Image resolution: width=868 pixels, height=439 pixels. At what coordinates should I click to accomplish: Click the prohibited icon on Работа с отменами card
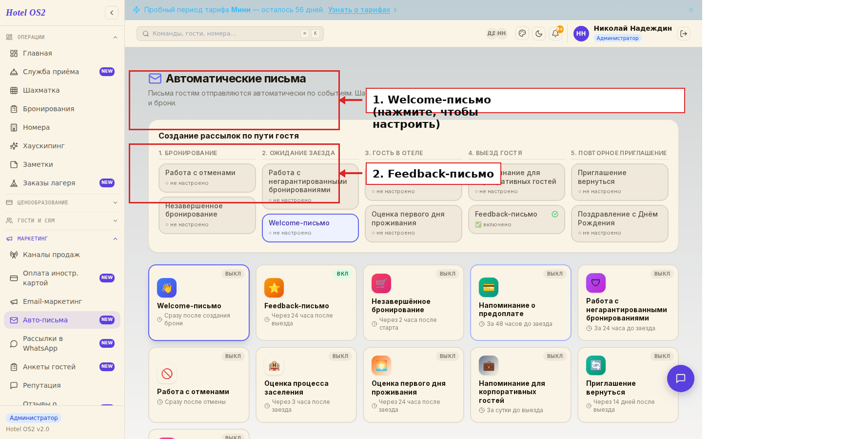click(167, 374)
